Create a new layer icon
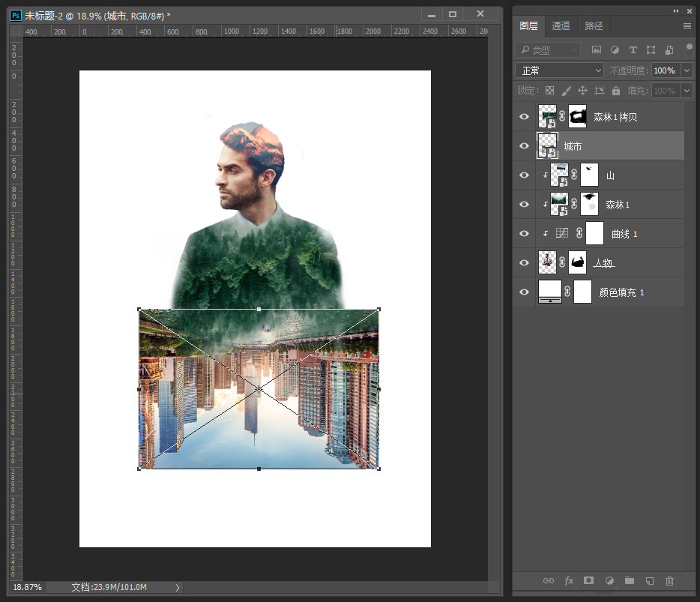 [650, 580]
